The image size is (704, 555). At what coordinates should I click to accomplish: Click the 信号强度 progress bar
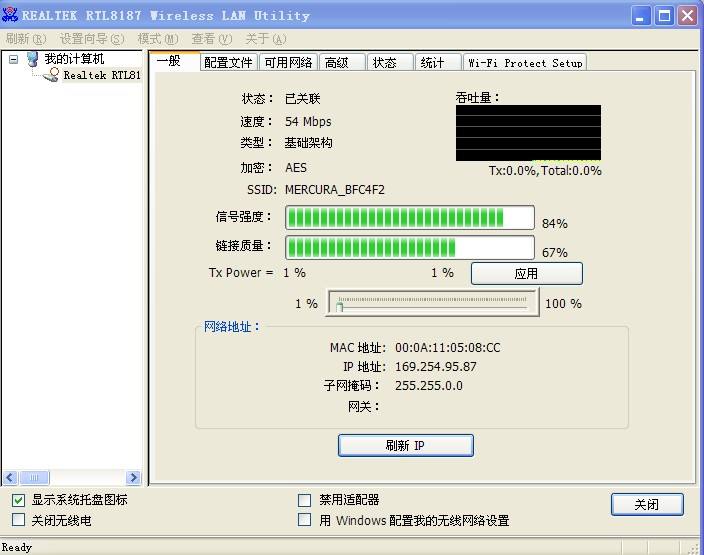click(x=410, y=218)
